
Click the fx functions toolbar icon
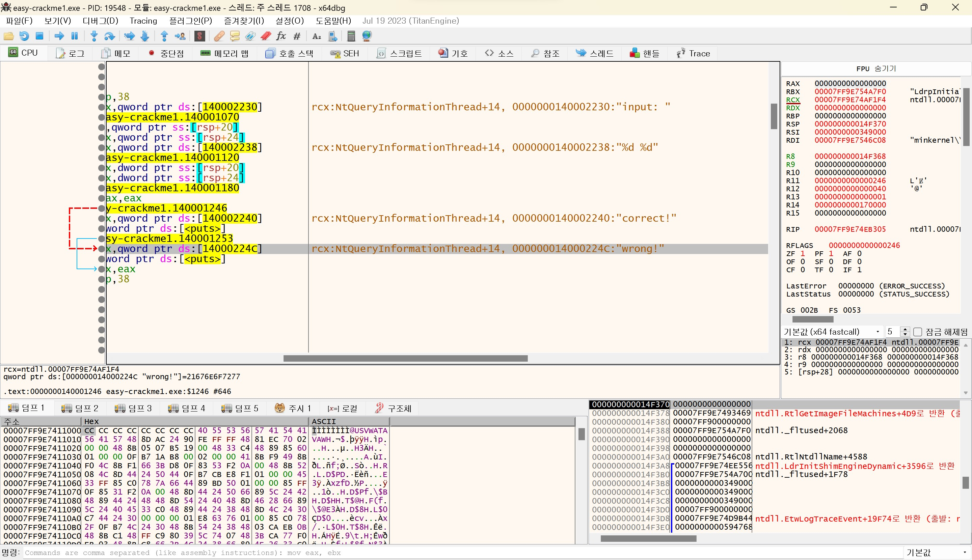tap(281, 36)
